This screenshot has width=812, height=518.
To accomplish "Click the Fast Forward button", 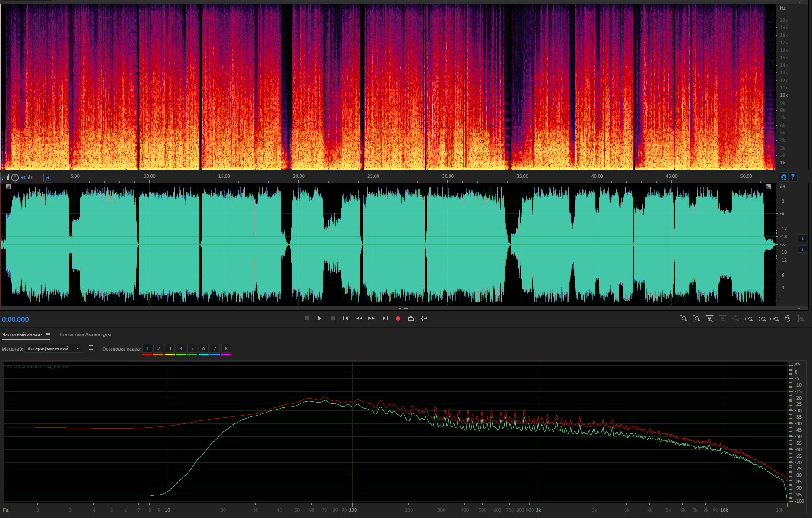I will (372, 318).
